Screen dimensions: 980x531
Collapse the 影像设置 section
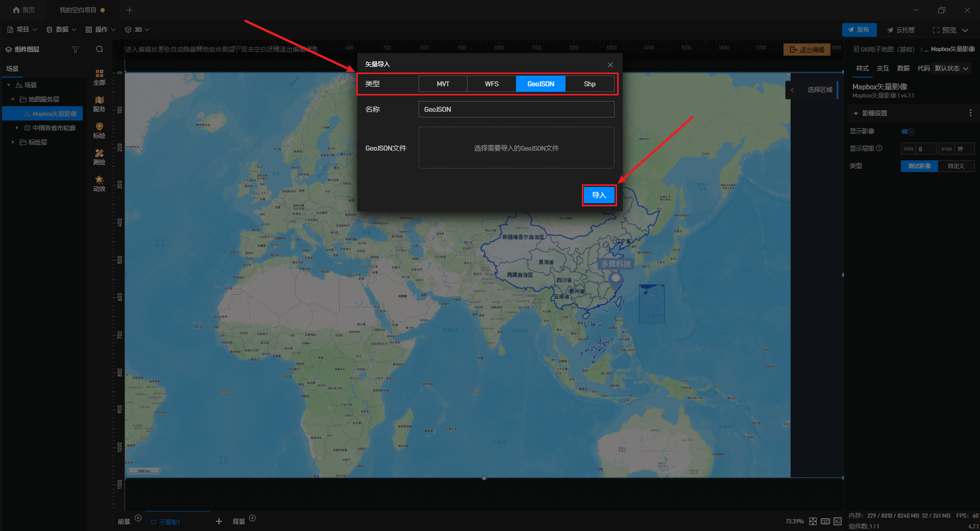(x=856, y=113)
